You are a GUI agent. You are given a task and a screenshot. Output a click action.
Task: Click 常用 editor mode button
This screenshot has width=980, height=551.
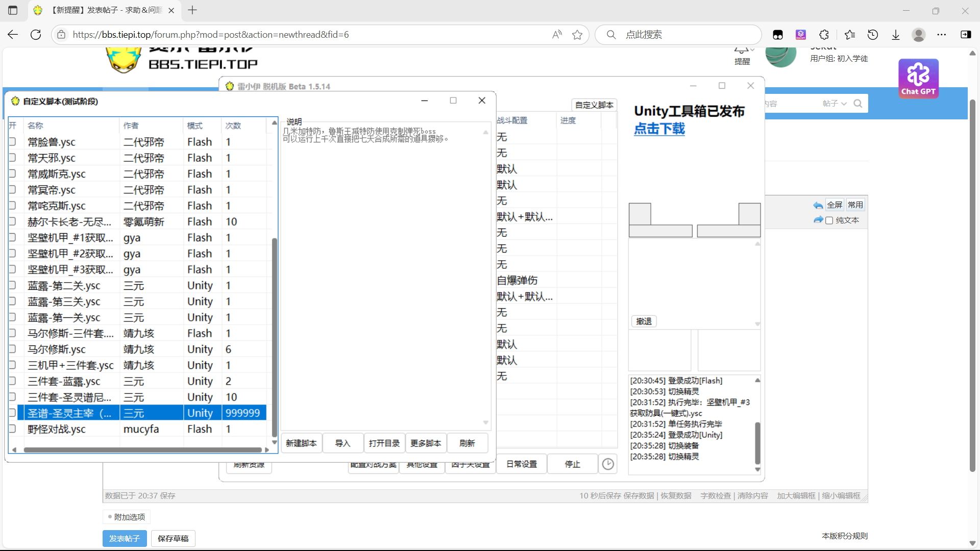point(855,205)
